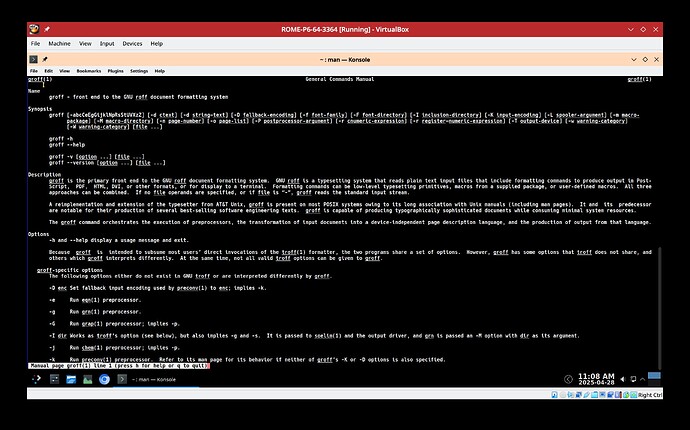Viewport: 690px width, 430px height.
Task: Click the volume speaker tray icon
Action: point(623,379)
